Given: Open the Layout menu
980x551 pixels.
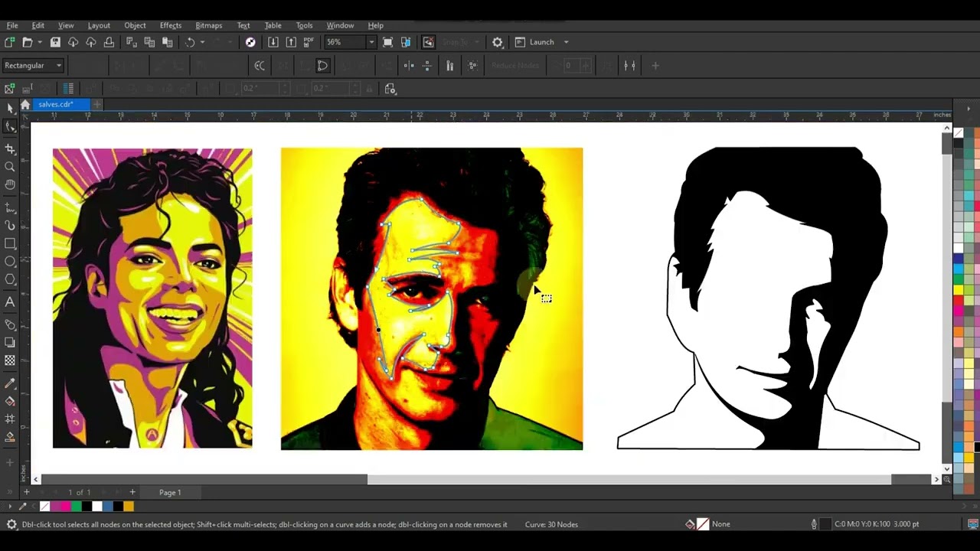Looking at the screenshot, I should point(99,25).
